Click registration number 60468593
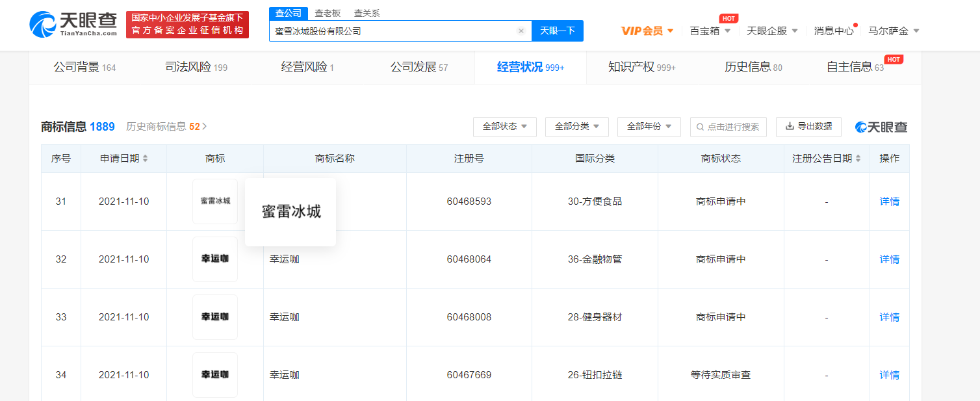 tap(469, 201)
